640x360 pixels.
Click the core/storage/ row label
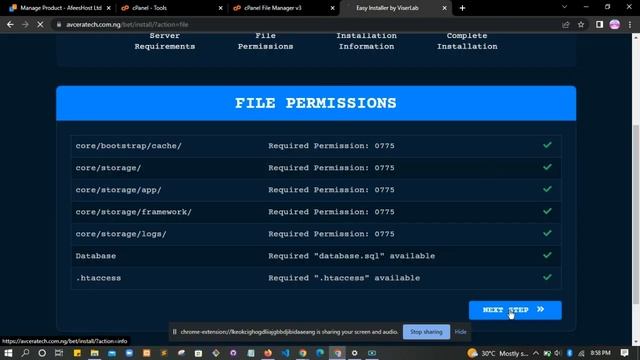coord(108,168)
